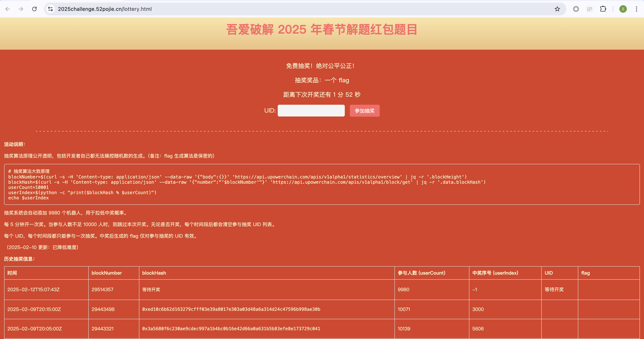
Task: Click the page title 吾爱破解 2025 年春节解题红包题目
Action: point(322,29)
